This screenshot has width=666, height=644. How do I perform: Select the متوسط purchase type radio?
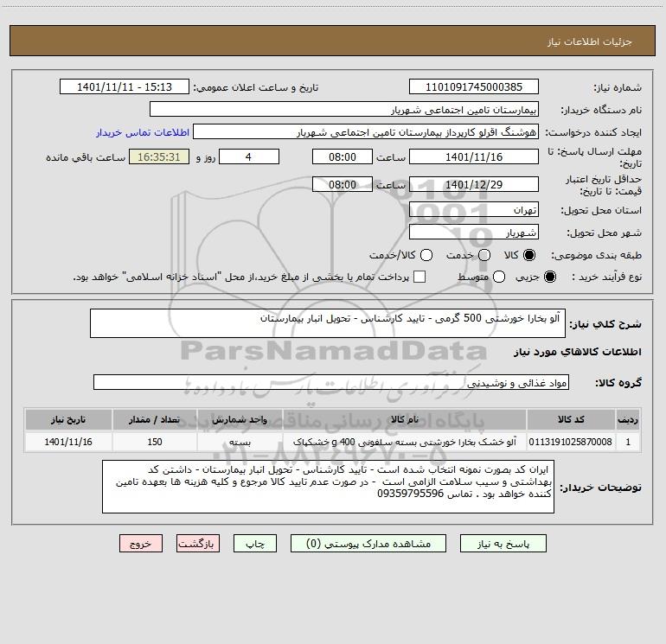pyautogui.click(x=499, y=277)
